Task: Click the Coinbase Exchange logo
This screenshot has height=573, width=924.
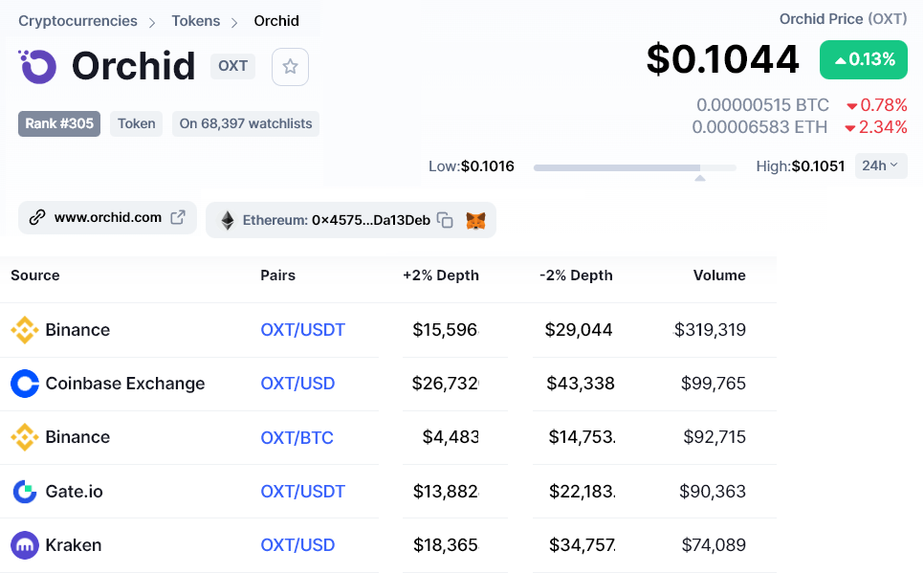Action: click(x=25, y=384)
